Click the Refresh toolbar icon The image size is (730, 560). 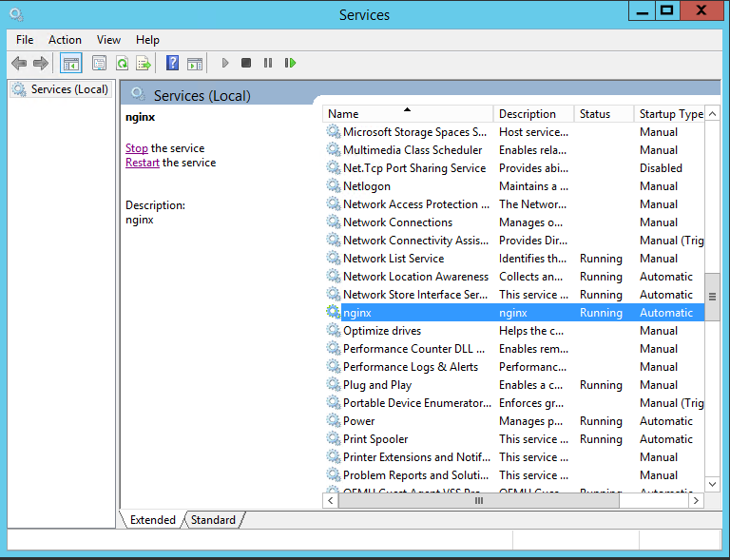pos(122,63)
